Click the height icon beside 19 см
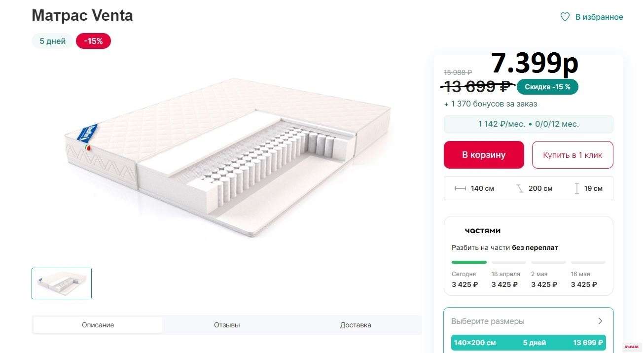This screenshot has width=644, height=353. click(577, 188)
